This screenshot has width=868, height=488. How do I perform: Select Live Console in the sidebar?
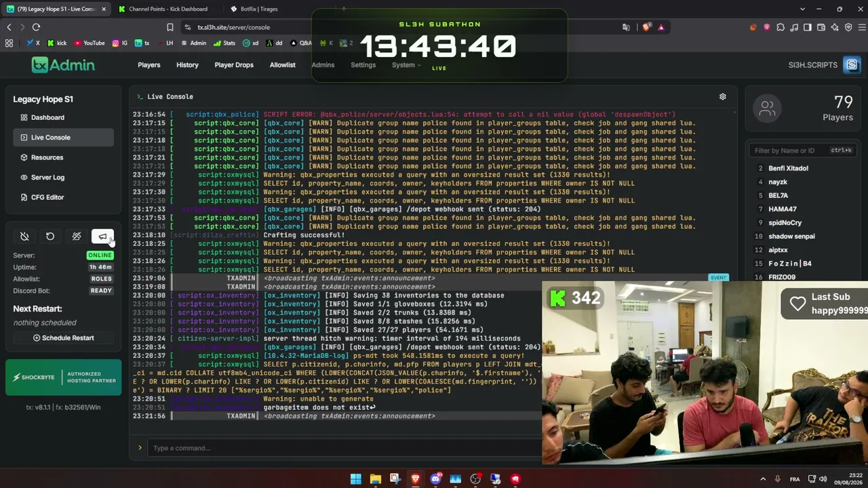click(x=63, y=137)
